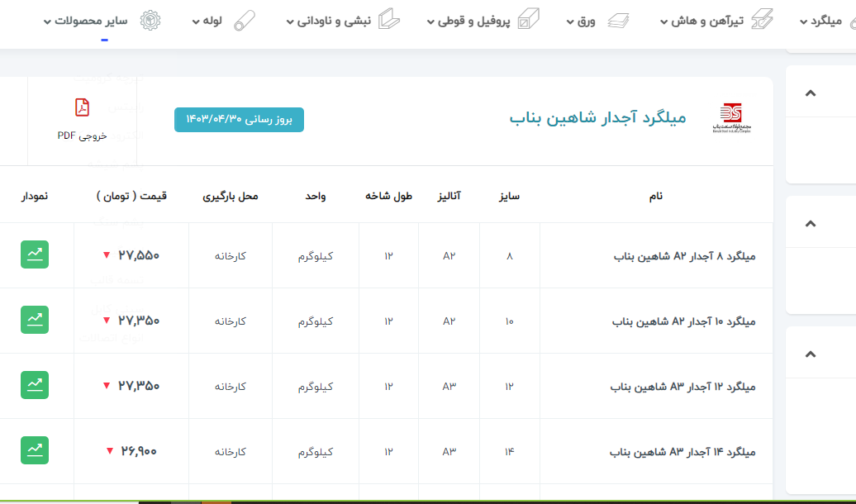Click the بروز رسانی 1403/04/30 badge

click(x=239, y=120)
